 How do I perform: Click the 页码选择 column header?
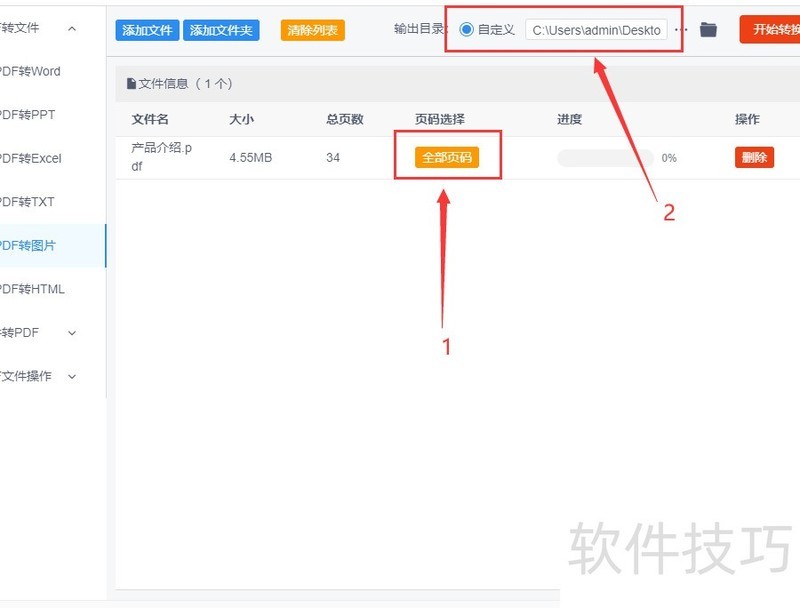[x=440, y=119]
